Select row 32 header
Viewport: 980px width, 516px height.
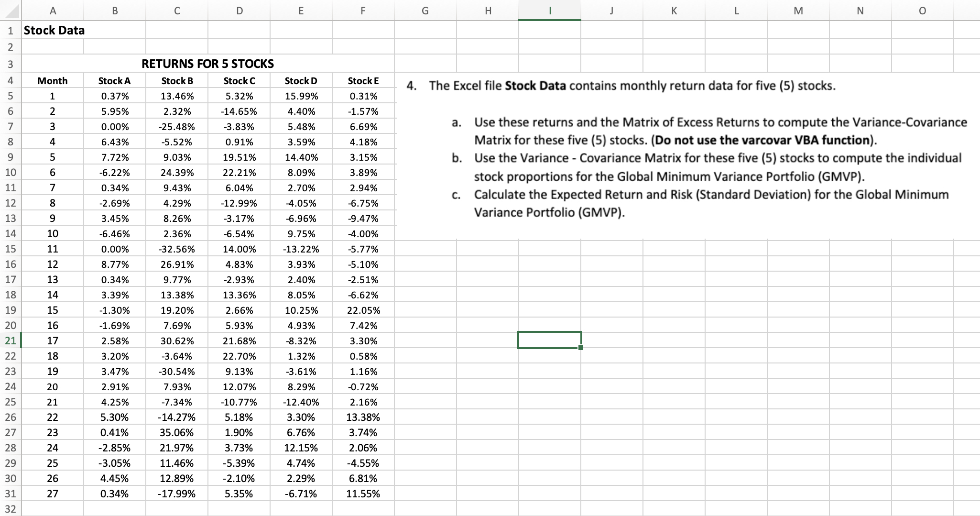pyautogui.click(x=10, y=509)
